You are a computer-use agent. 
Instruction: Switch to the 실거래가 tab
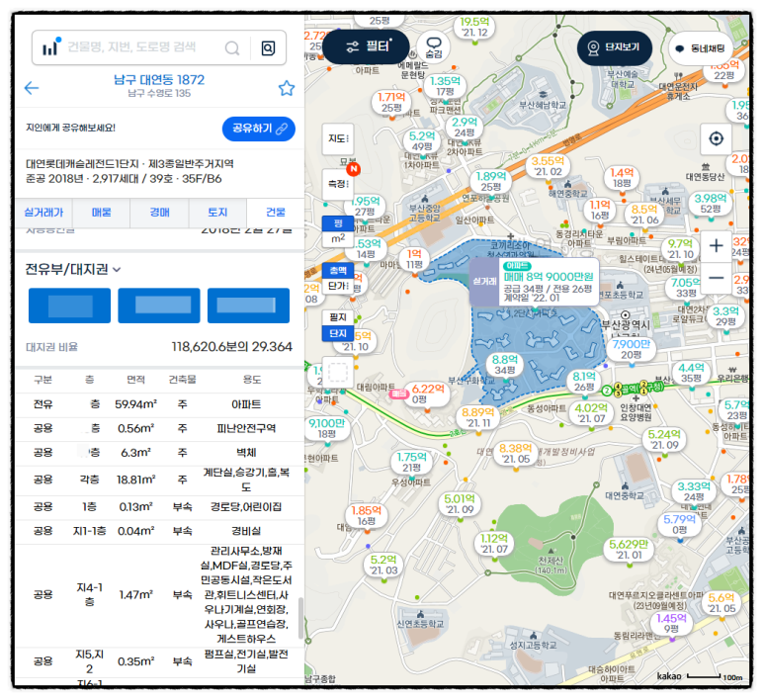[x=43, y=212]
